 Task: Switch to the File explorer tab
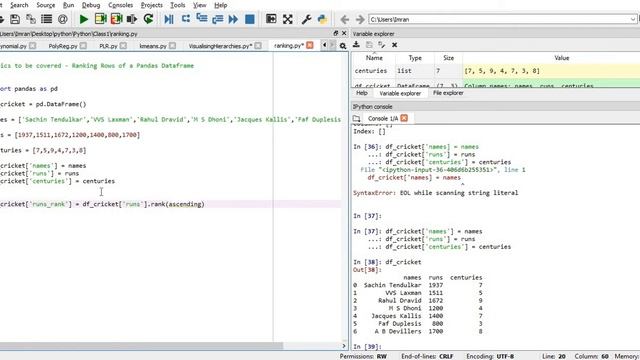tap(448, 93)
